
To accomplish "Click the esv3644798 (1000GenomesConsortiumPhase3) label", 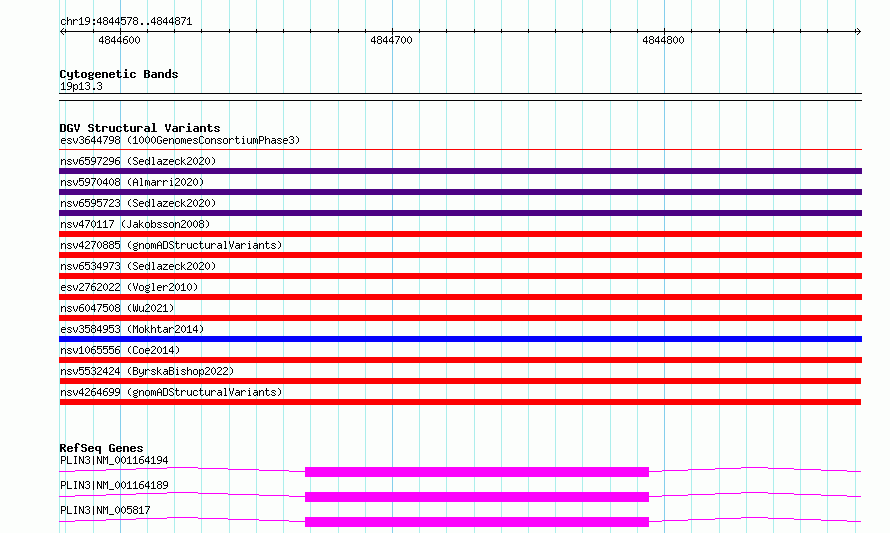I will pos(180,140).
